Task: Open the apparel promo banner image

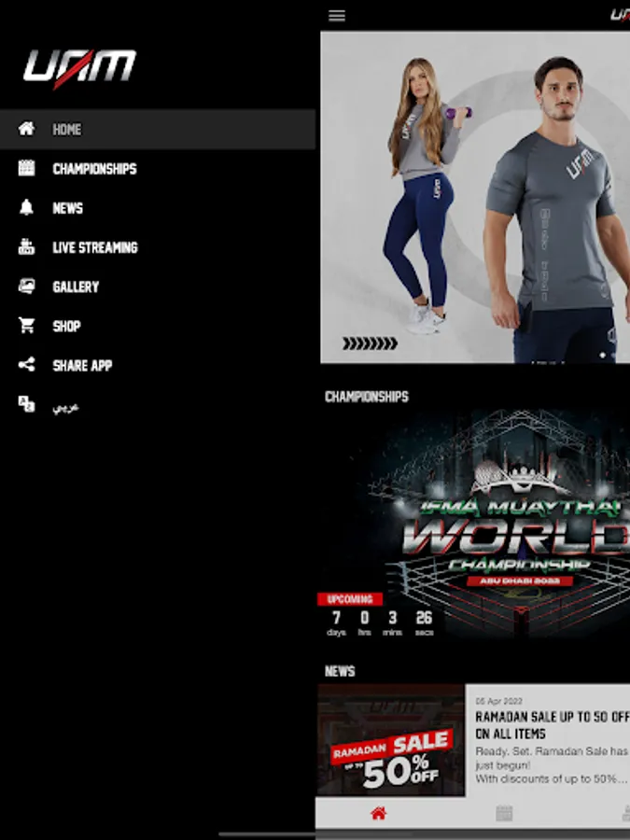Action: (475, 197)
